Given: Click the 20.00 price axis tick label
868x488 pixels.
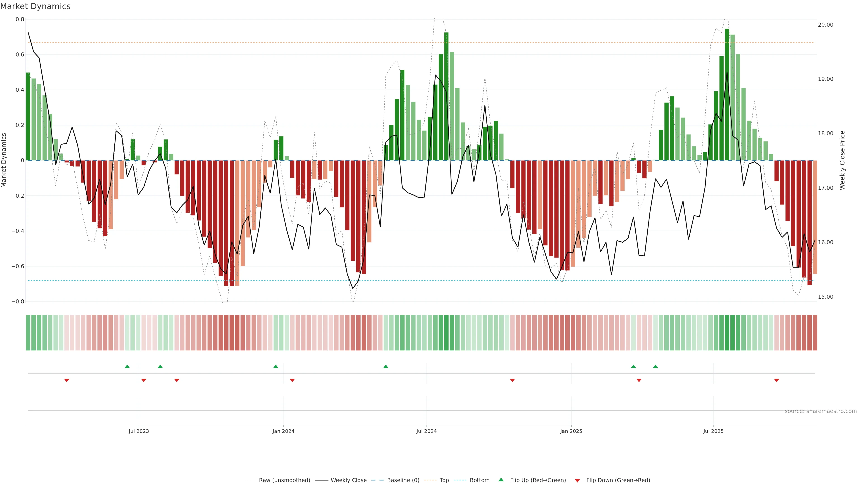Looking at the screenshot, I should 825,25.
